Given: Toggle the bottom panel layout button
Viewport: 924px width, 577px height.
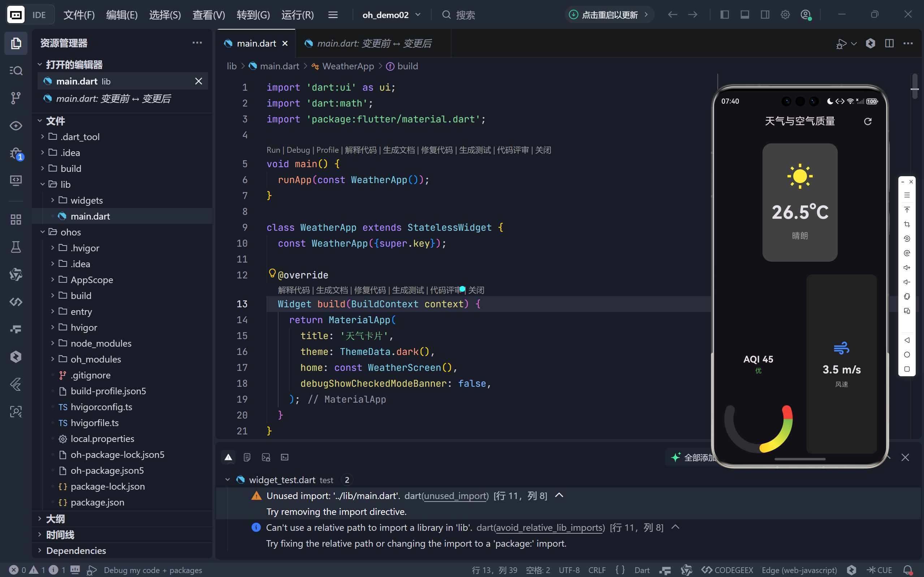Looking at the screenshot, I should pyautogui.click(x=744, y=15).
